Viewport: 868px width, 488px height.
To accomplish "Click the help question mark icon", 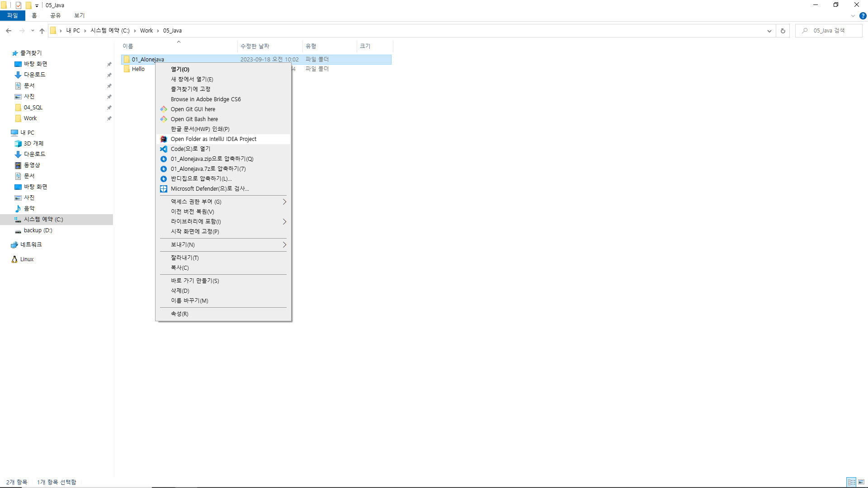I will coord(863,16).
